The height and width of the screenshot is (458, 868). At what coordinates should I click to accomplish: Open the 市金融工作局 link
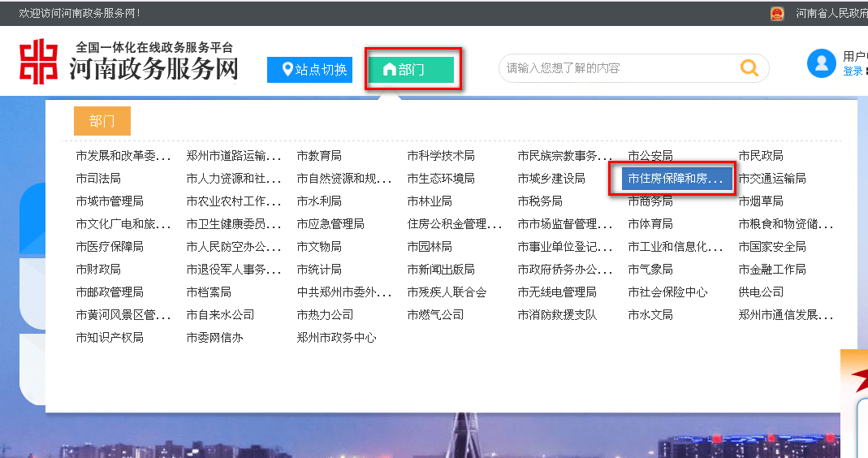[772, 269]
